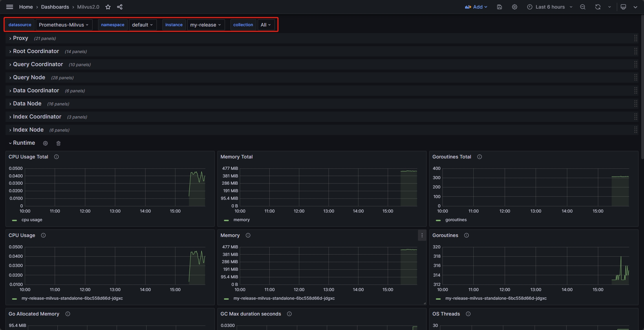Click memory legend color swatch
This screenshot has height=330, width=644.
(x=226, y=220)
